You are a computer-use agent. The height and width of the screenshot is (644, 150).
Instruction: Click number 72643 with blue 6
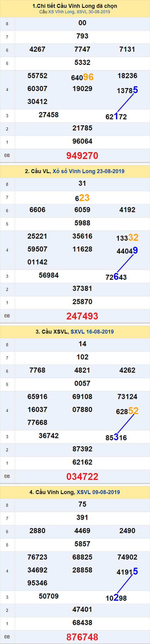click(x=116, y=277)
